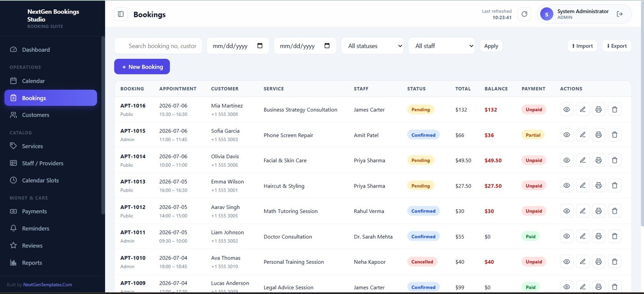
Task: Edit booking APT-1016 pencil icon
Action: point(582,110)
